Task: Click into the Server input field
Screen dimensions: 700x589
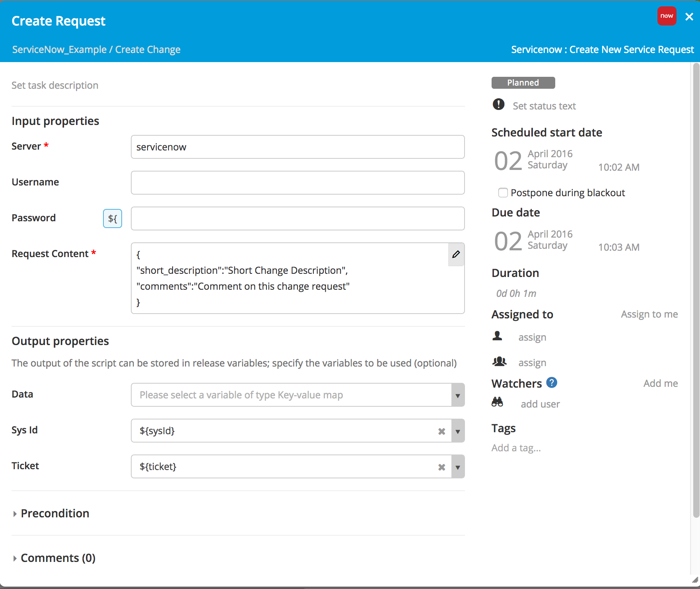Action: tap(298, 147)
